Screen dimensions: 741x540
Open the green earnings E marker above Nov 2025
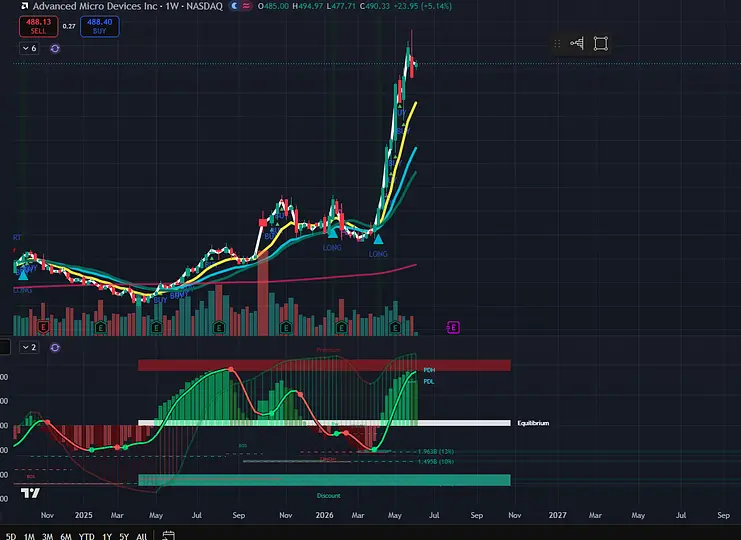(x=285, y=326)
